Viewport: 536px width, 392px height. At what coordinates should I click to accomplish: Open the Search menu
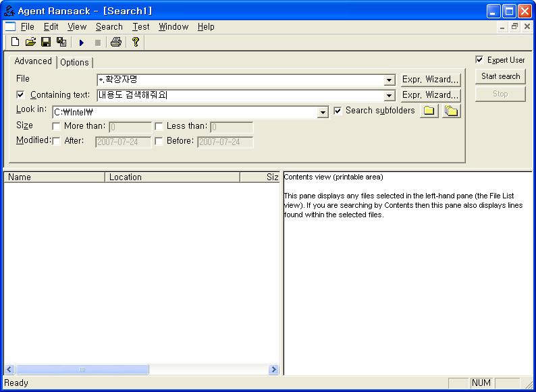click(109, 27)
